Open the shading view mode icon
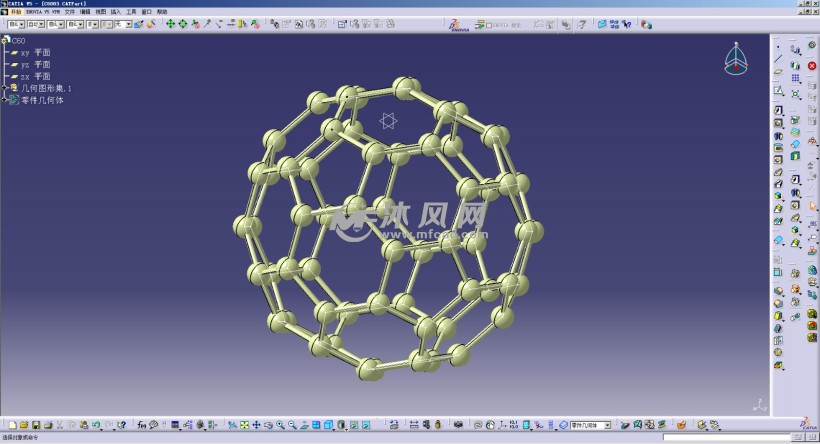The height and width of the screenshot is (444, 820). (x=341, y=425)
